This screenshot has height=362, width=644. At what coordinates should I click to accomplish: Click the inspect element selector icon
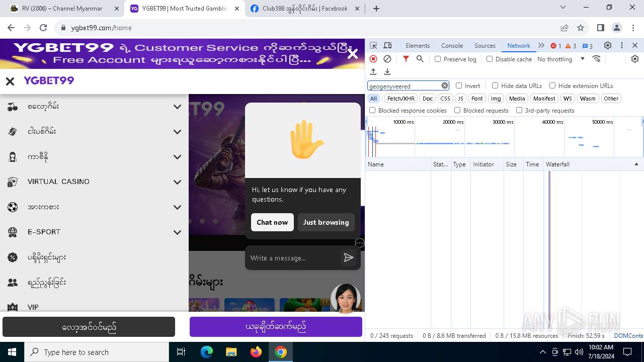[x=373, y=45]
